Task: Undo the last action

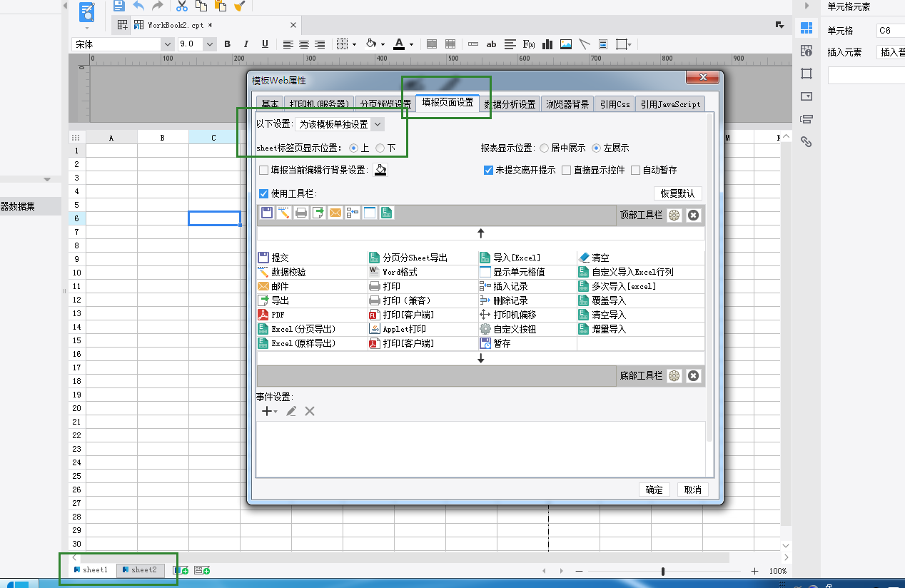Action: coord(138,6)
